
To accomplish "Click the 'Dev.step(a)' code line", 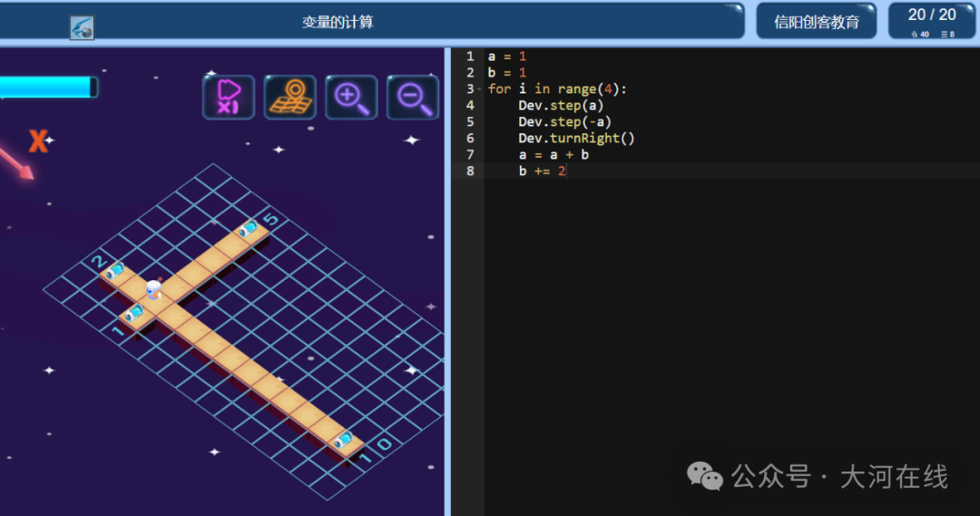I will [x=561, y=105].
